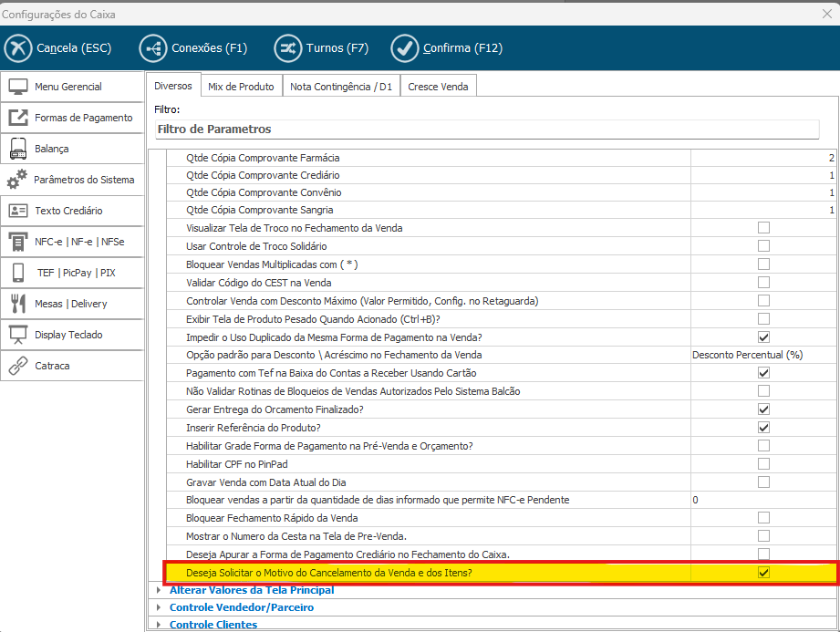
Task: Switch to the Mix de Produto tab
Action: [241, 87]
